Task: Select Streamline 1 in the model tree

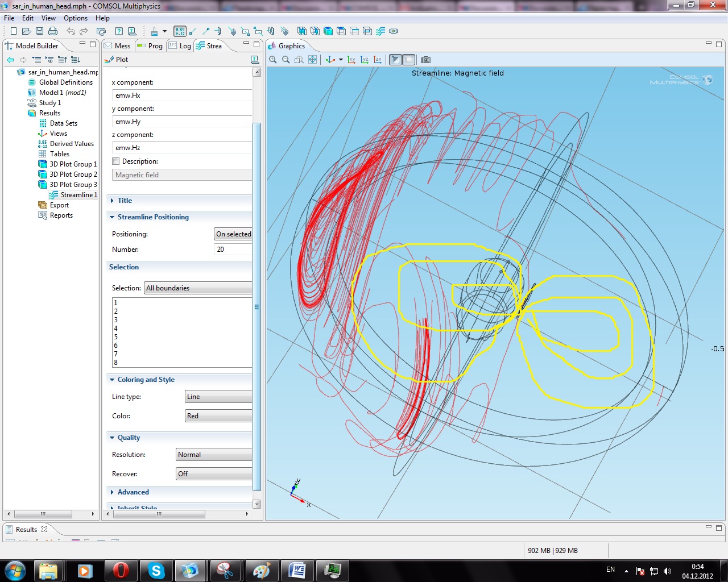Action: pos(78,195)
